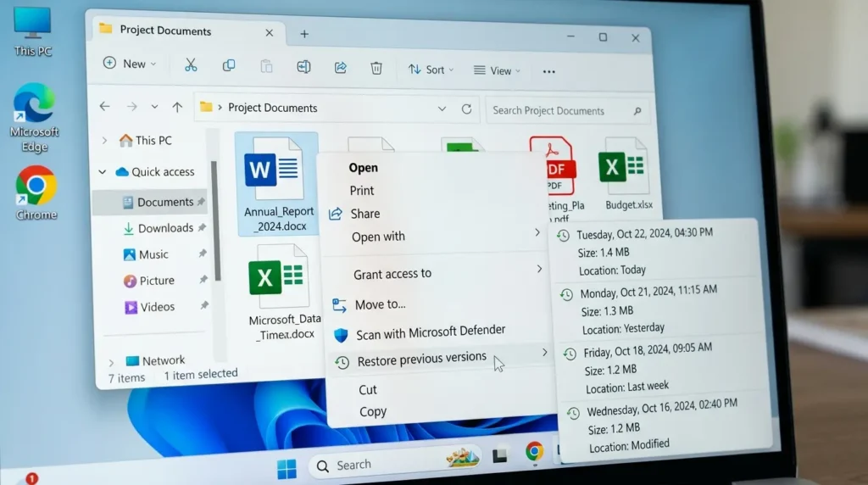The height and width of the screenshot is (485, 868).
Task: Open the View dropdown
Action: (x=497, y=70)
